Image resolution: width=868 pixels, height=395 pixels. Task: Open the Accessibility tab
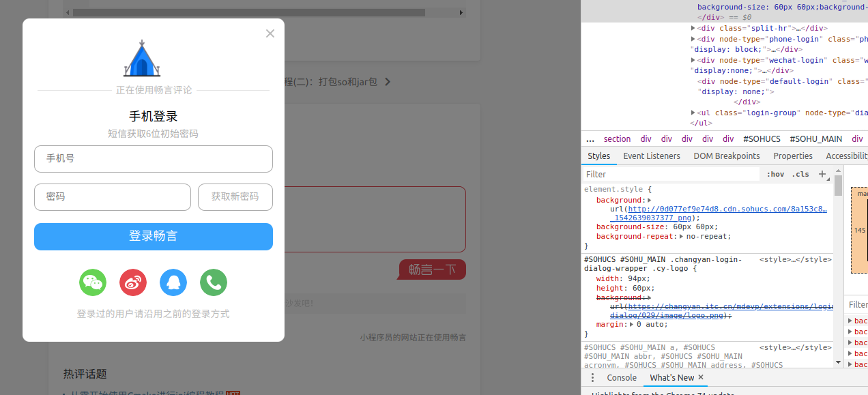847,156
